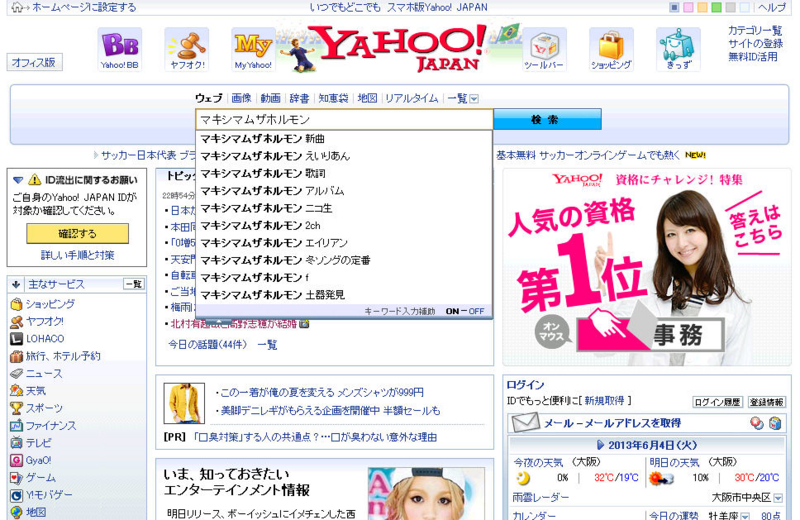The height and width of the screenshot is (520, 800).
Task: Pick the green page theme swatch
Action: pos(716,7)
